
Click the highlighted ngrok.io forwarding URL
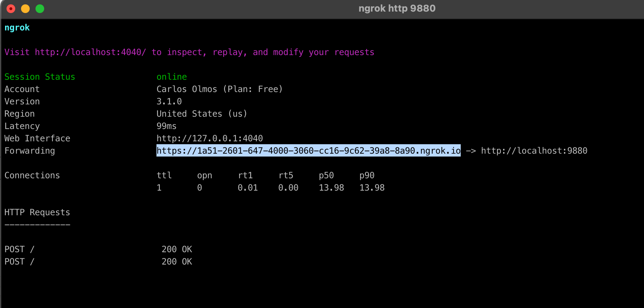click(308, 151)
